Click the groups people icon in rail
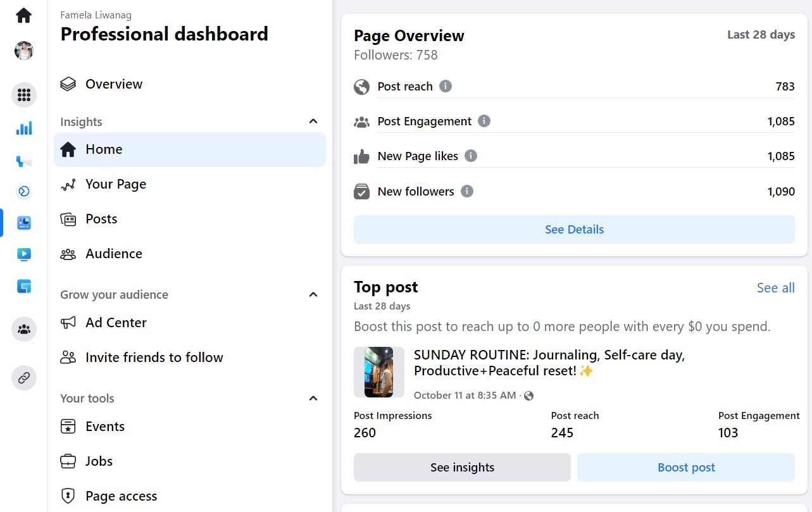Image resolution: width=812 pixels, height=512 pixels. (x=24, y=329)
